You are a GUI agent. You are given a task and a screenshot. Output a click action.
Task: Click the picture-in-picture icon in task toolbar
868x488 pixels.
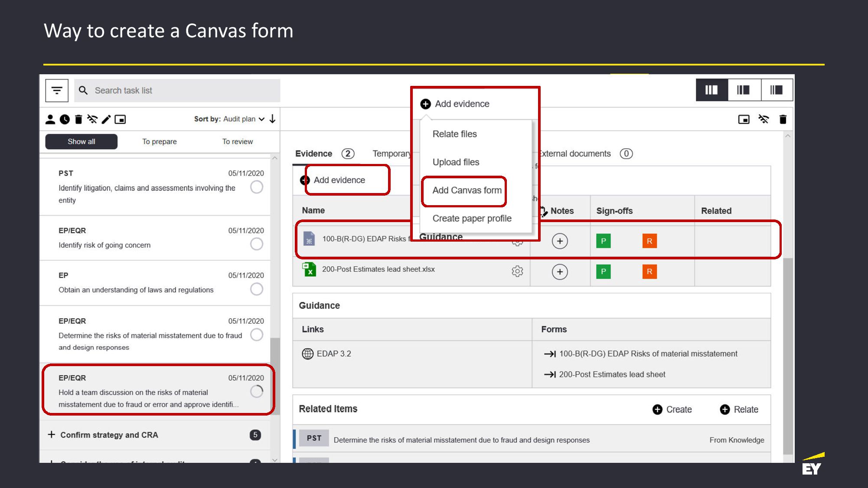tap(120, 119)
